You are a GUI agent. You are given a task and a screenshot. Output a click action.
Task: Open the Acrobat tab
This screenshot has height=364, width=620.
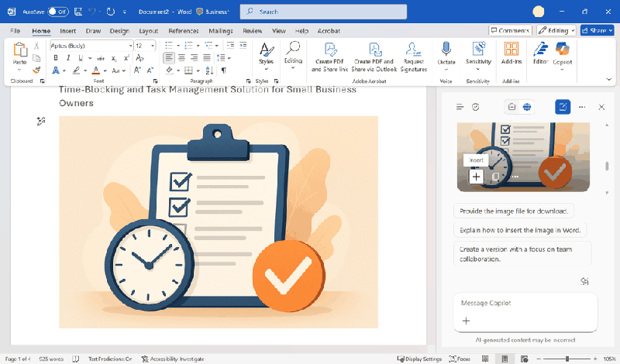(x=329, y=31)
